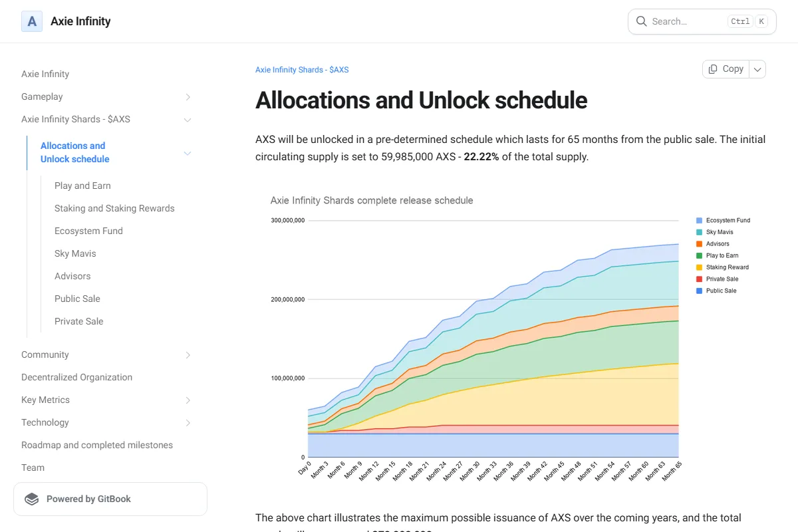The height and width of the screenshot is (532, 798).
Task: Click the Ecosystem Fund legend swatch
Action: pos(699,220)
